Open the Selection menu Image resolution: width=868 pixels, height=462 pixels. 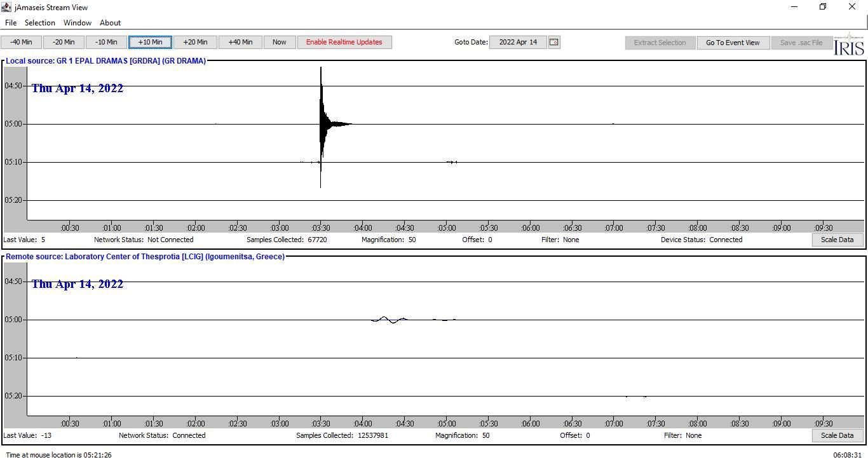pos(39,22)
